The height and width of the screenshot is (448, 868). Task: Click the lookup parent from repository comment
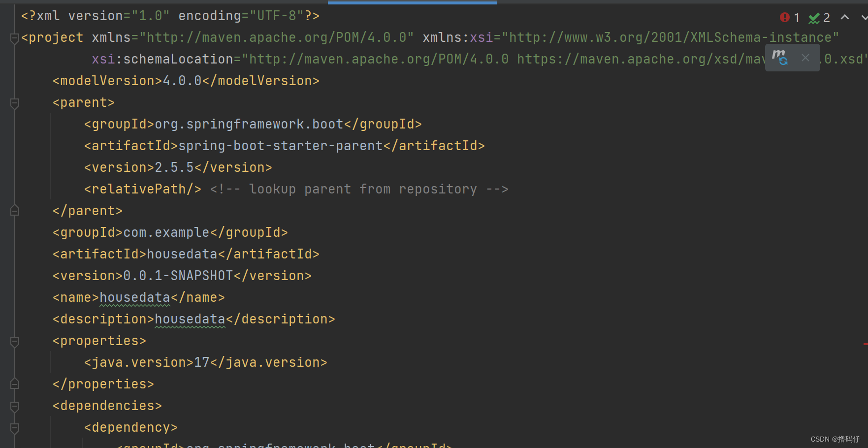(359, 189)
